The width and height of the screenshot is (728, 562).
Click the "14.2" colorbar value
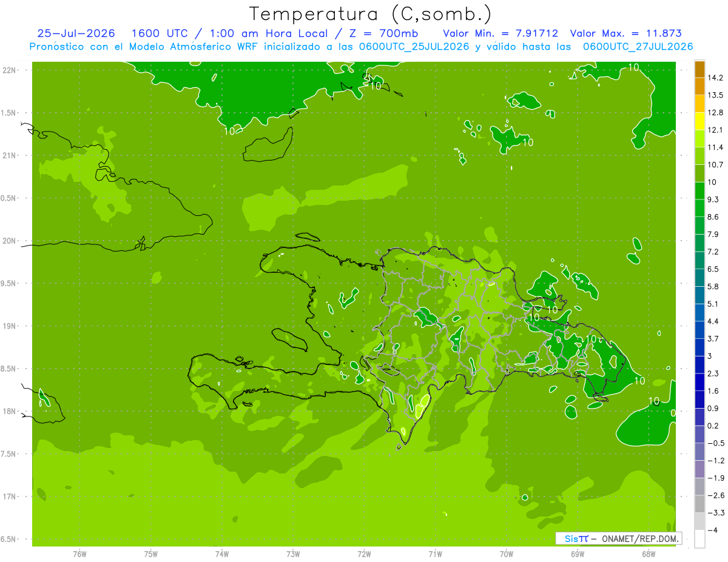coord(716,78)
